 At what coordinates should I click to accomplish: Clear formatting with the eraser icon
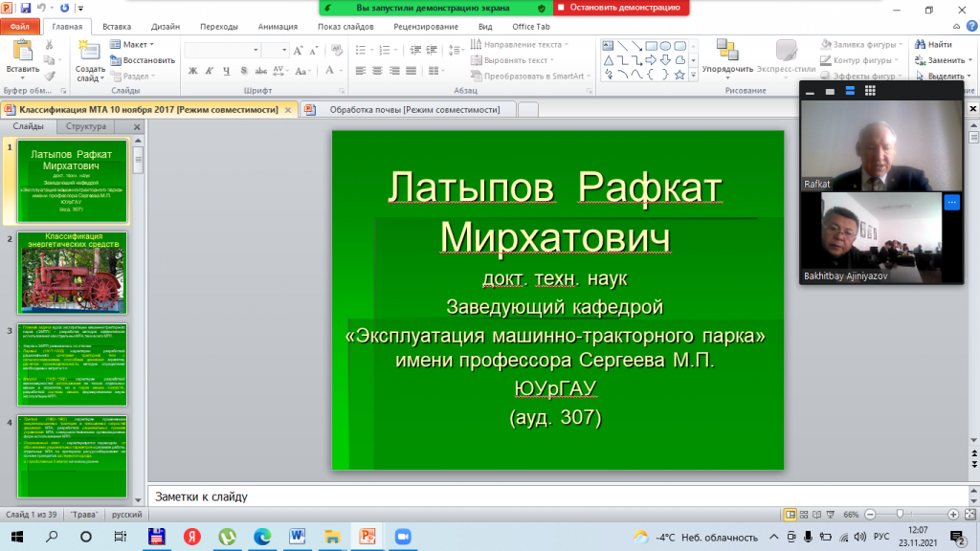[337, 50]
